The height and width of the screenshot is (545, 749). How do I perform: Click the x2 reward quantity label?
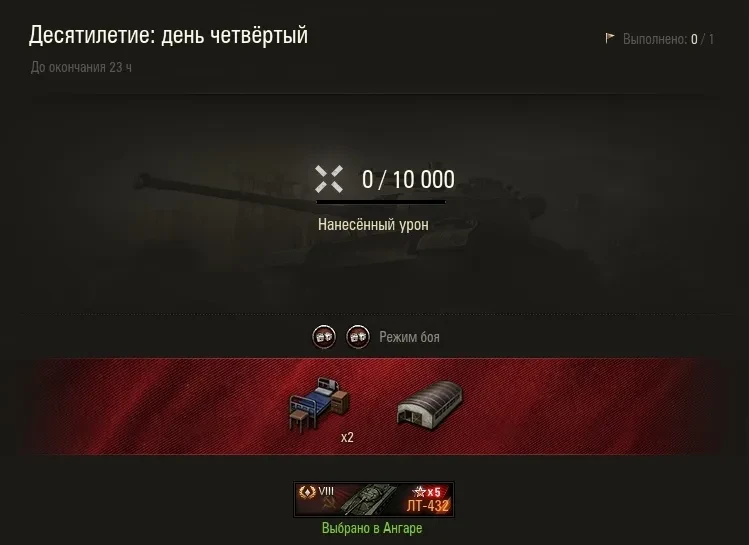347,437
